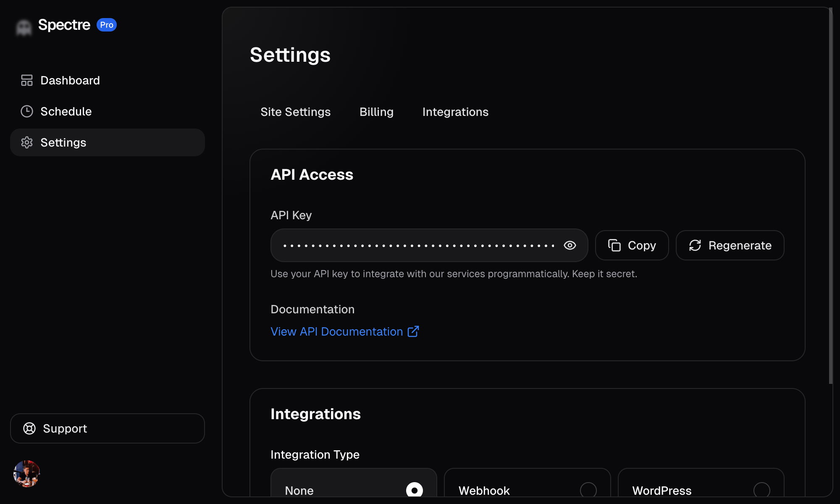The width and height of the screenshot is (840, 504).
Task: Click the regenerate refresh icon
Action: [695, 245]
